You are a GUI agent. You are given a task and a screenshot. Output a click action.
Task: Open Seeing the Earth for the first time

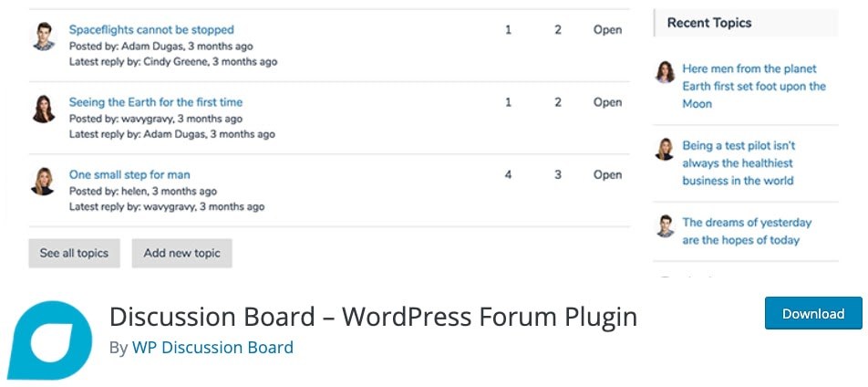[x=156, y=102]
